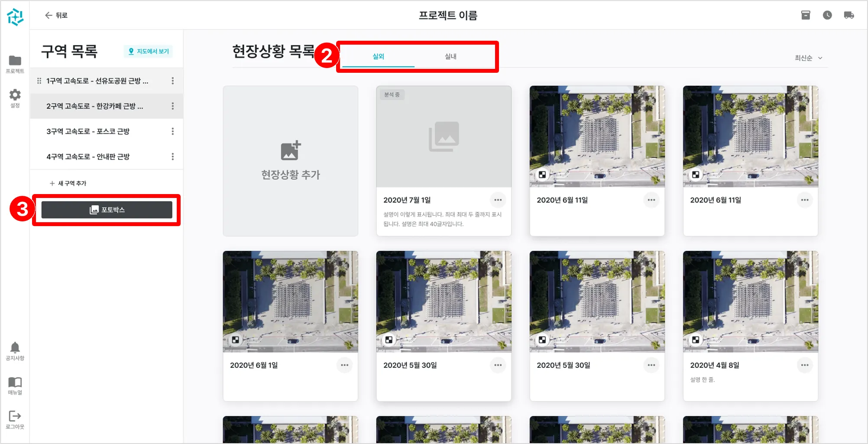Switch to the 실외 tab
The image size is (868, 444).
point(378,57)
